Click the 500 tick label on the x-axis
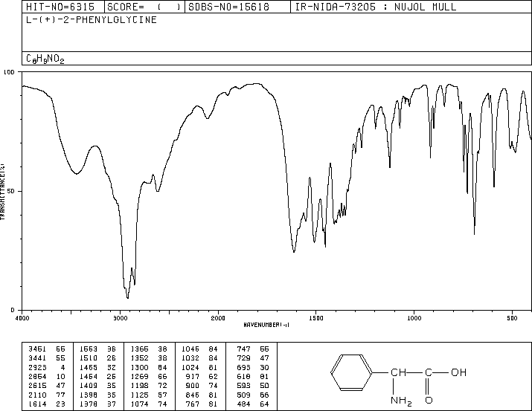 coord(512,318)
